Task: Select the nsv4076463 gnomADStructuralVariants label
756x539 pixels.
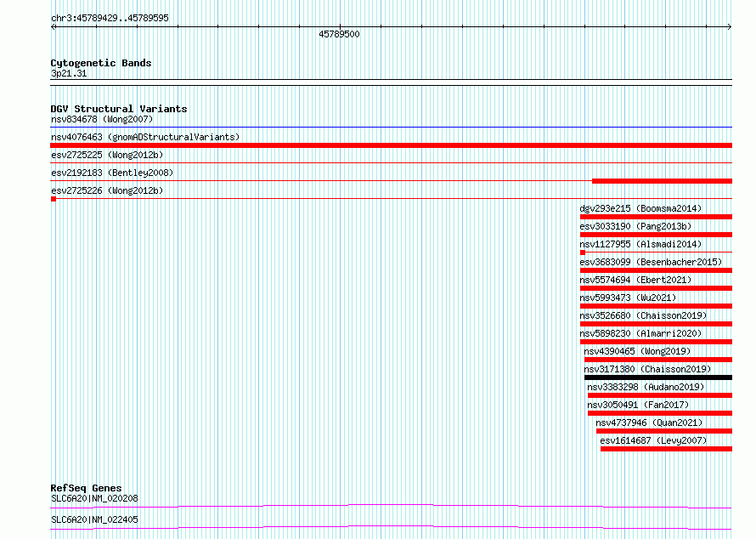Action: coord(145,137)
